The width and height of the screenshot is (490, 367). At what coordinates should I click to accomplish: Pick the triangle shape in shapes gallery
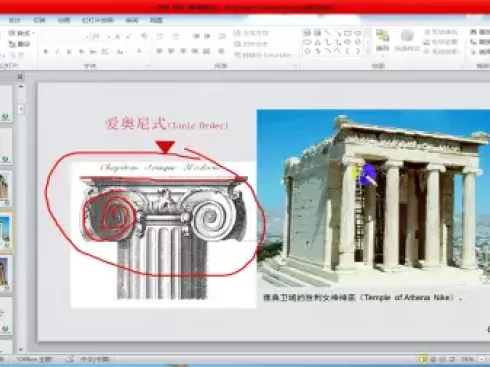coord(317,42)
